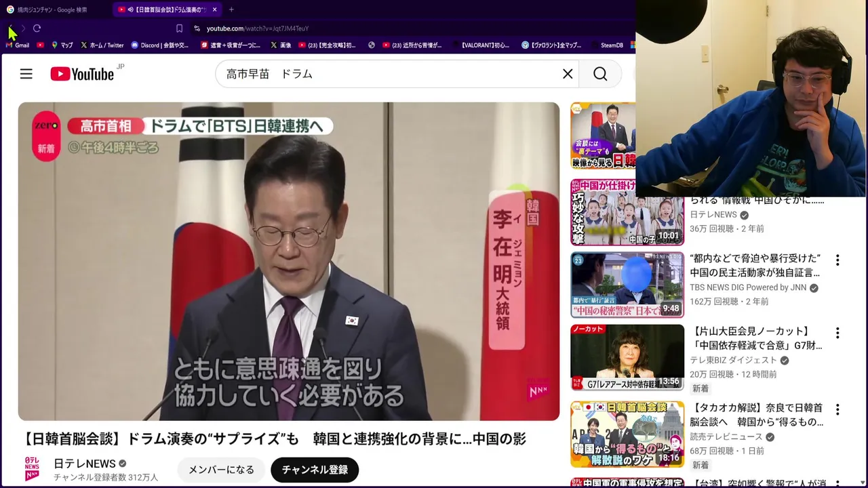This screenshot has width=868, height=488.
Task: Open the 読売テレビニュース channel
Action: click(x=726, y=436)
